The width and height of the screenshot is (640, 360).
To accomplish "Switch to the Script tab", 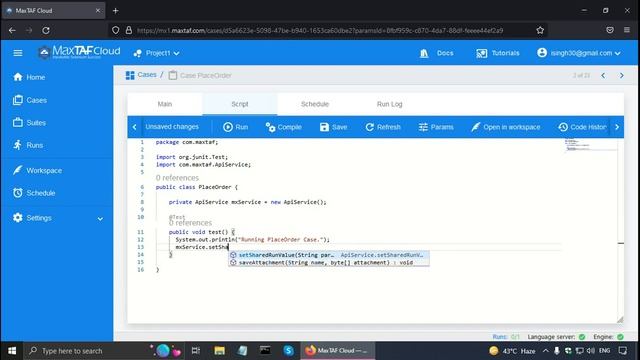I will (240, 104).
